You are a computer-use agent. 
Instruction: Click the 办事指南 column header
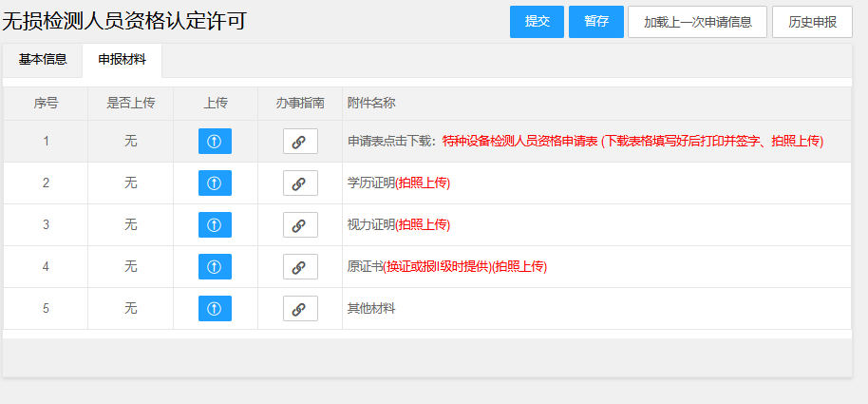coord(300,103)
